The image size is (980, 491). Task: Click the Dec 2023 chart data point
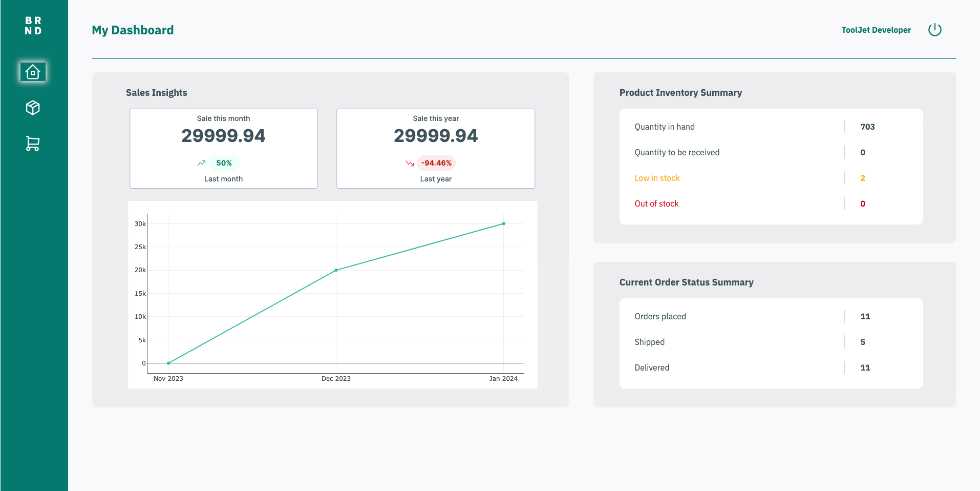click(x=336, y=270)
